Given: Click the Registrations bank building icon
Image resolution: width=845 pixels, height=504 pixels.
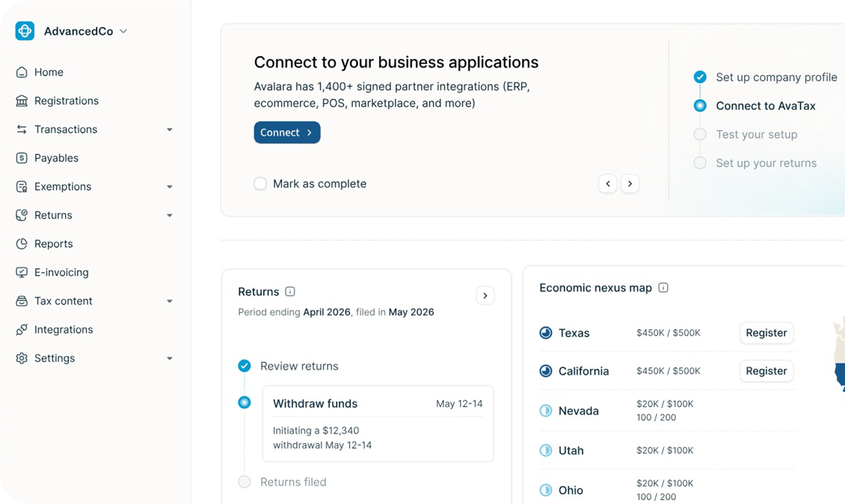Looking at the screenshot, I should [x=22, y=101].
